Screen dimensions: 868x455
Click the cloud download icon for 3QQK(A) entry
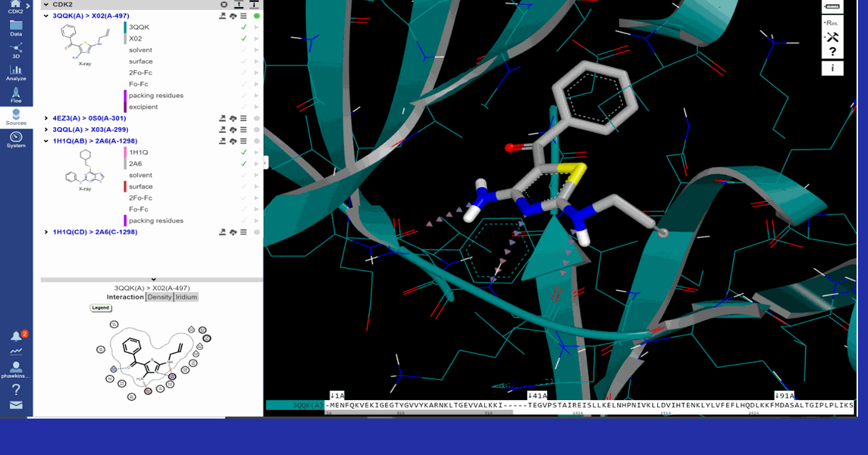233,16
